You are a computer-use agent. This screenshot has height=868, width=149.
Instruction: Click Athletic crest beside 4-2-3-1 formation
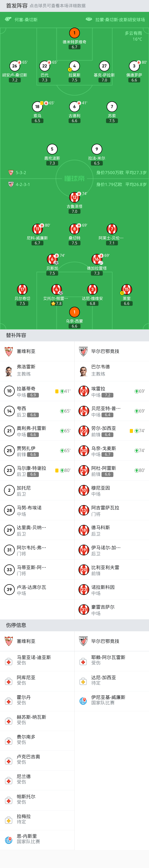(x=11, y=184)
